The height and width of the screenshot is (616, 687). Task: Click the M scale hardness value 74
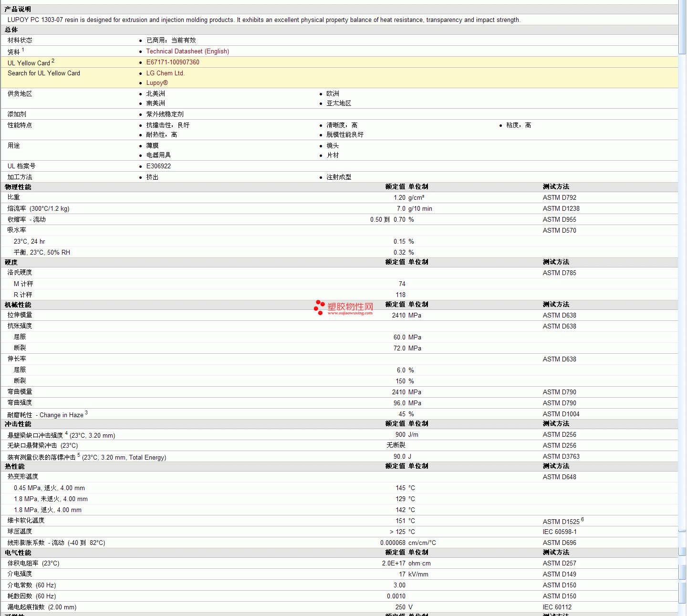pyautogui.click(x=402, y=284)
